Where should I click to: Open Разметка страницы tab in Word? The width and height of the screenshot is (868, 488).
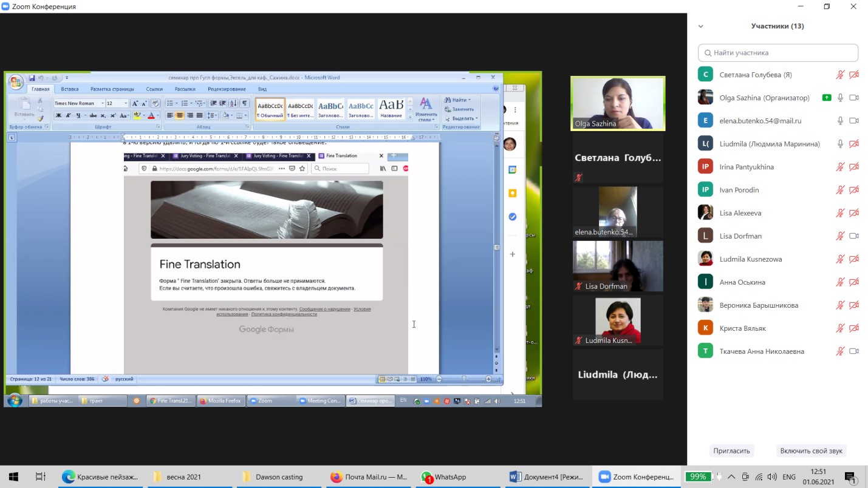tap(112, 89)
